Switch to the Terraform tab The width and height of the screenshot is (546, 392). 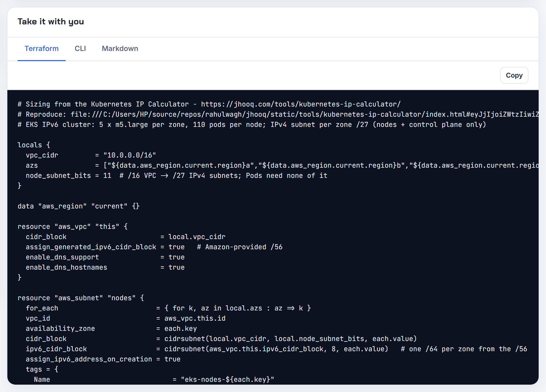coord(42,49)
